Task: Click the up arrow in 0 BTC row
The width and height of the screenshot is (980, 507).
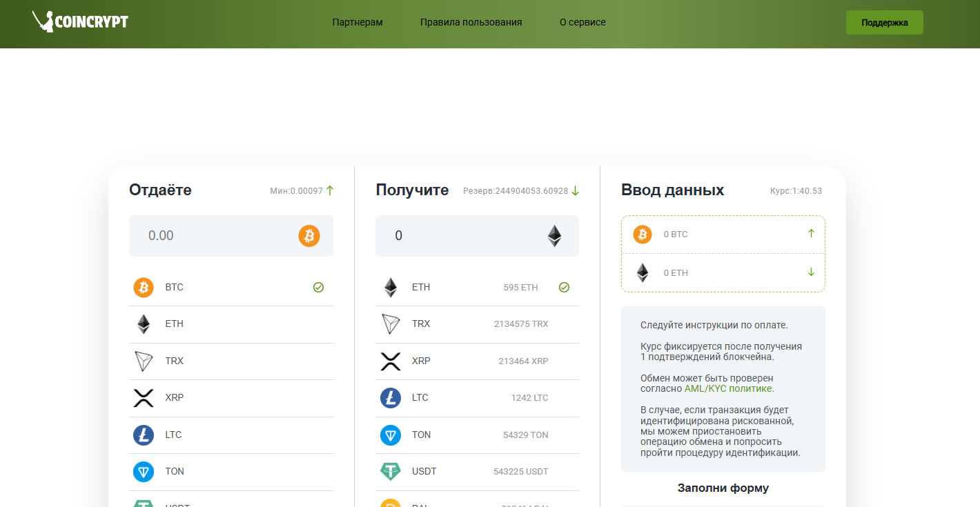Action: tap(811, 234)
